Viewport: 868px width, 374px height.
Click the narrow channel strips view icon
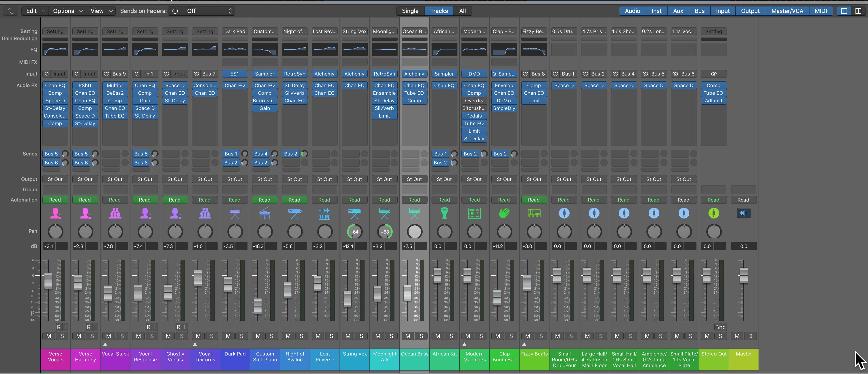tap(844, 11)
